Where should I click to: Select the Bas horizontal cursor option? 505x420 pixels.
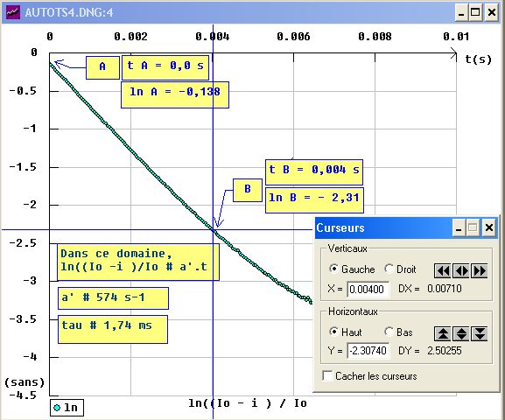pyautogui.click(x=389, y=332)
